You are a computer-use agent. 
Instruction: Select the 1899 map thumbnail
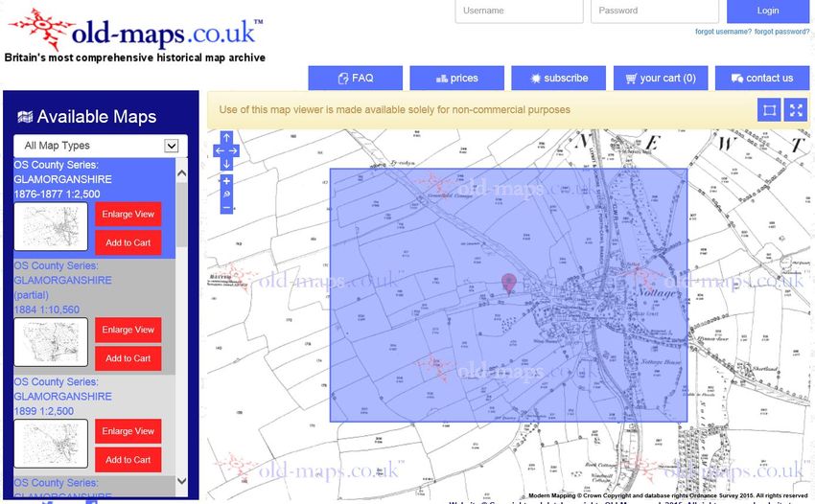(x=51, y=444)
